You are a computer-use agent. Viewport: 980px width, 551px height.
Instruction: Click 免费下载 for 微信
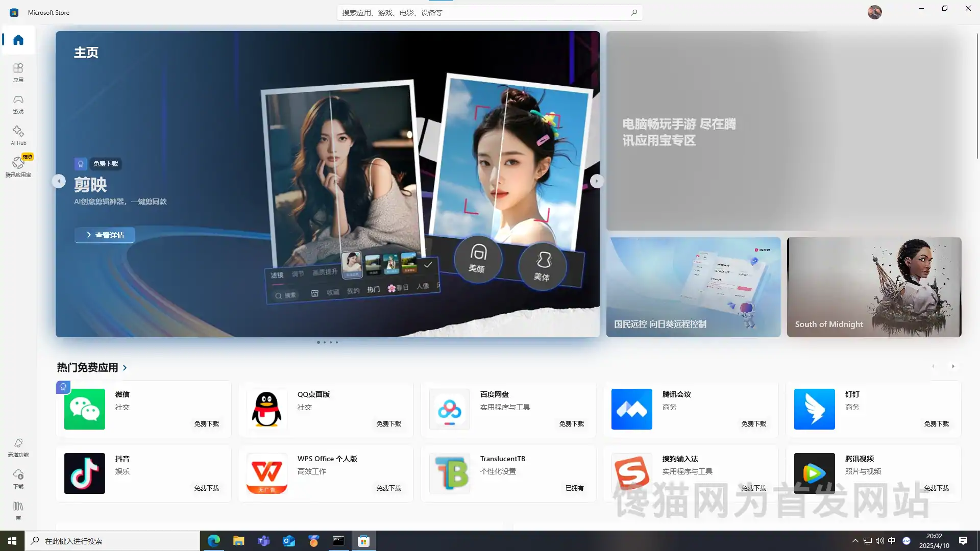pos(206,424)
